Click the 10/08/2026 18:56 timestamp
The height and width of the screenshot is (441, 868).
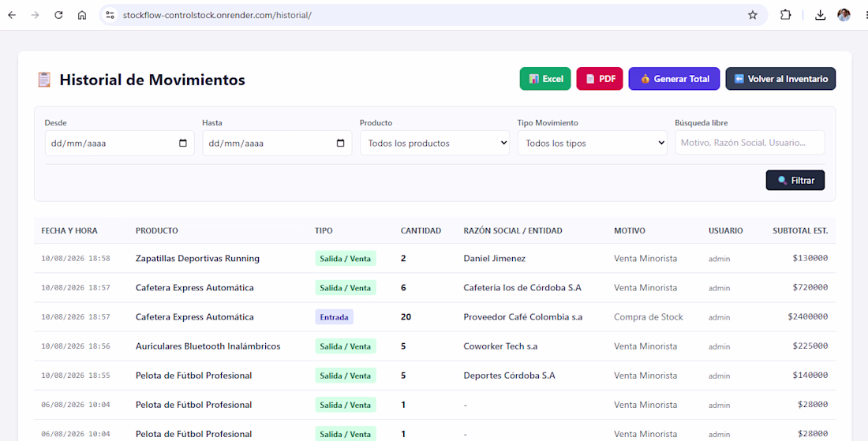pos(76,346)
